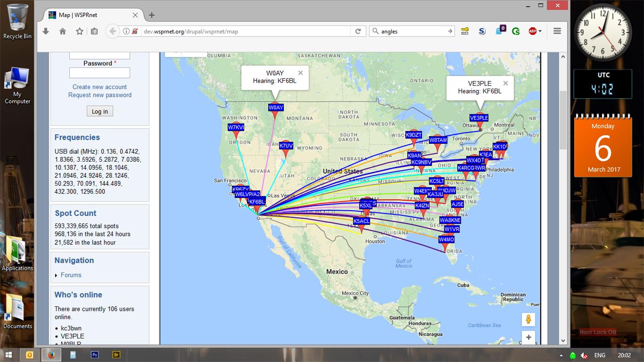The image size is (644, 362).
Task: Bookmark this page with the star icon
Action: (x=80, y=31)
